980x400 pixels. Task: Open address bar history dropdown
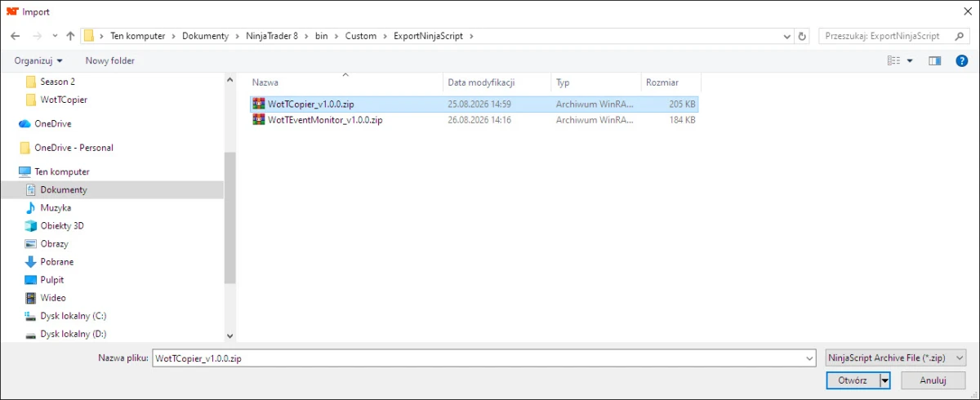pyautogui.click(x=786, y=36)
